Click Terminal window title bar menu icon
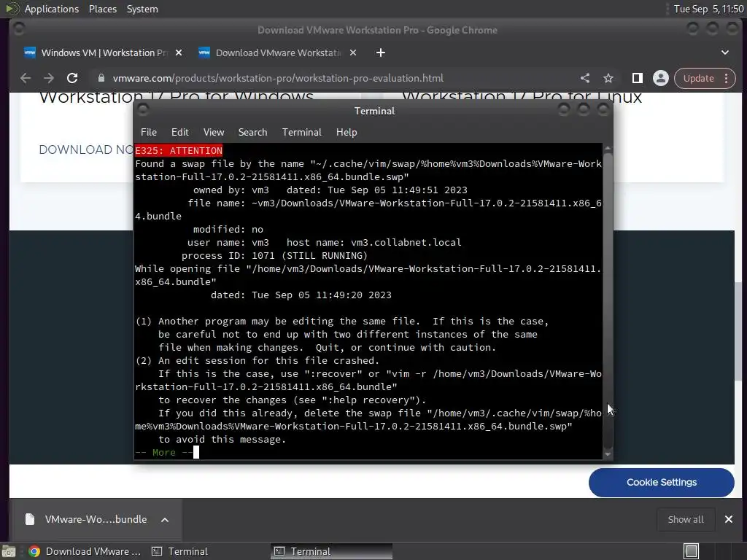 [x=142, y=110]
